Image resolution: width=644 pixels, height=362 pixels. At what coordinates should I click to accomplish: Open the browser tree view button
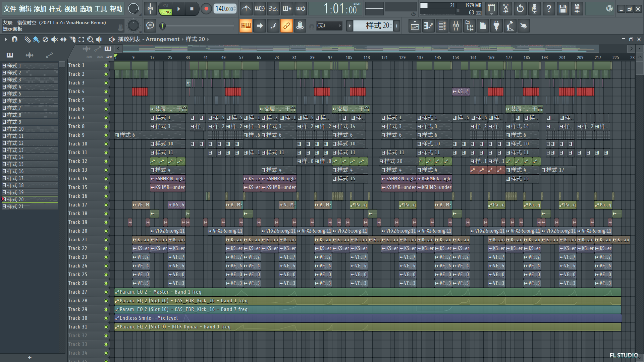(x=470, y=26)
